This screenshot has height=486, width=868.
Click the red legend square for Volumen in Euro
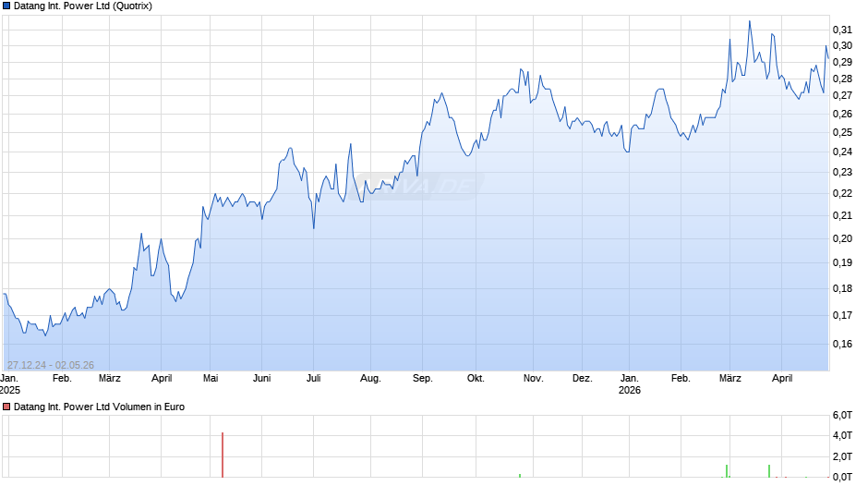(6, 407)
